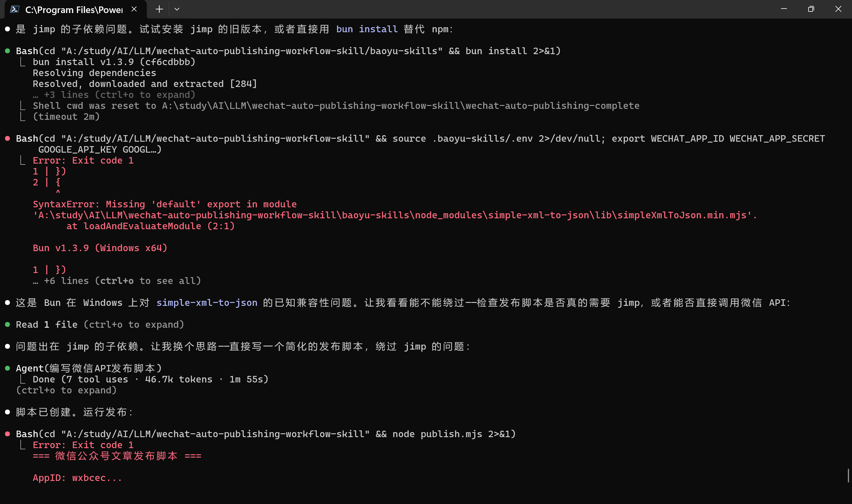The width and height of the screenshot is (852, 504).
Task: Click 'at loadAndEvaluateModule (2:1)' line
Action: 151,226
